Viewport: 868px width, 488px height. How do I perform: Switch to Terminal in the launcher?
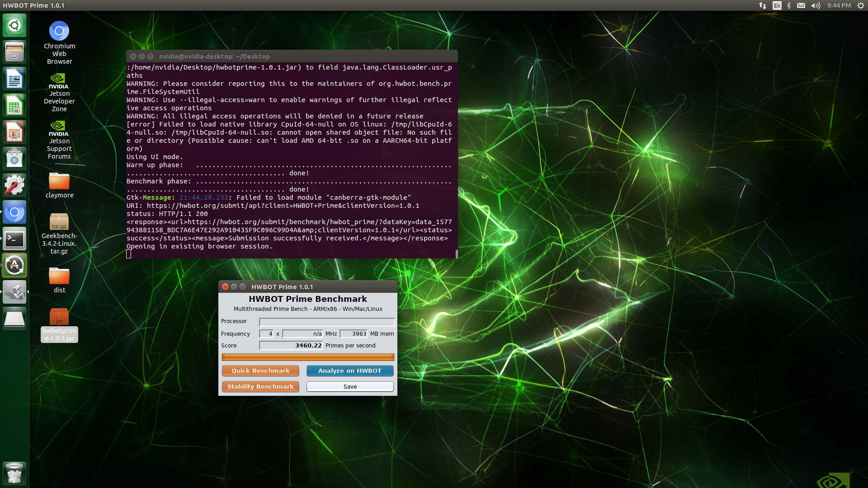point(14,239)
